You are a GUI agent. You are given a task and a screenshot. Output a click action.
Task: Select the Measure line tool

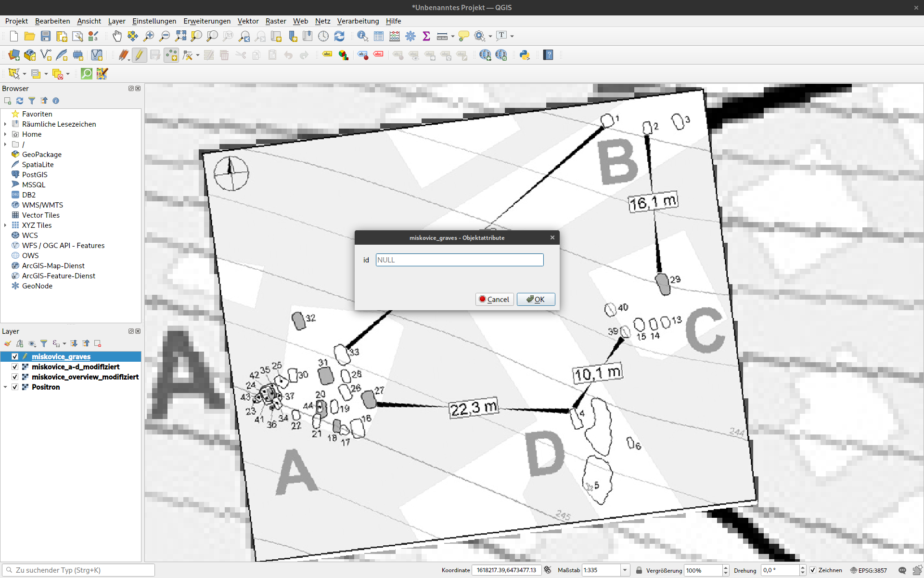tap(442, 36)
